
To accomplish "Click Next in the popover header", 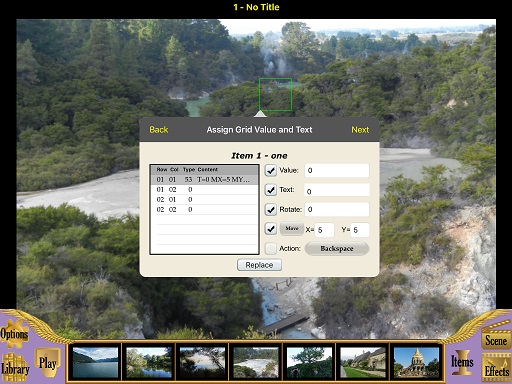I will click(360, 130).
